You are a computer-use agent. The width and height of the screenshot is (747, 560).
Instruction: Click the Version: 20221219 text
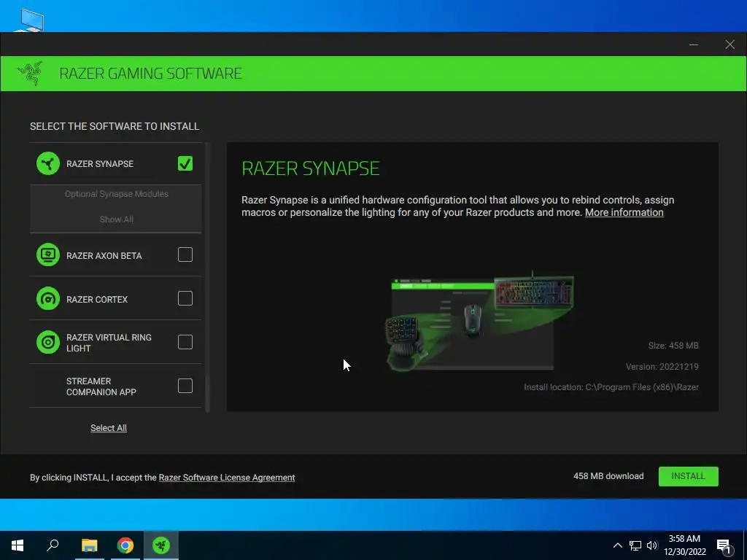[662, 367]
